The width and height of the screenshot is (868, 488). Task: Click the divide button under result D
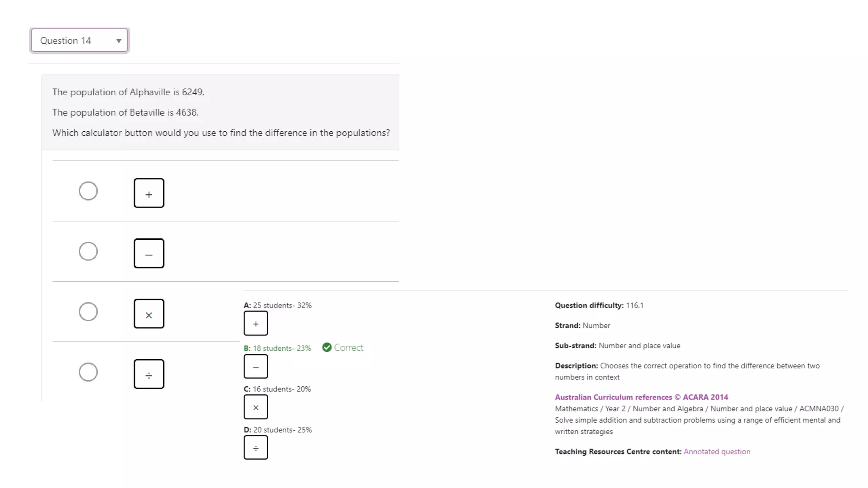tap(256, 447)
